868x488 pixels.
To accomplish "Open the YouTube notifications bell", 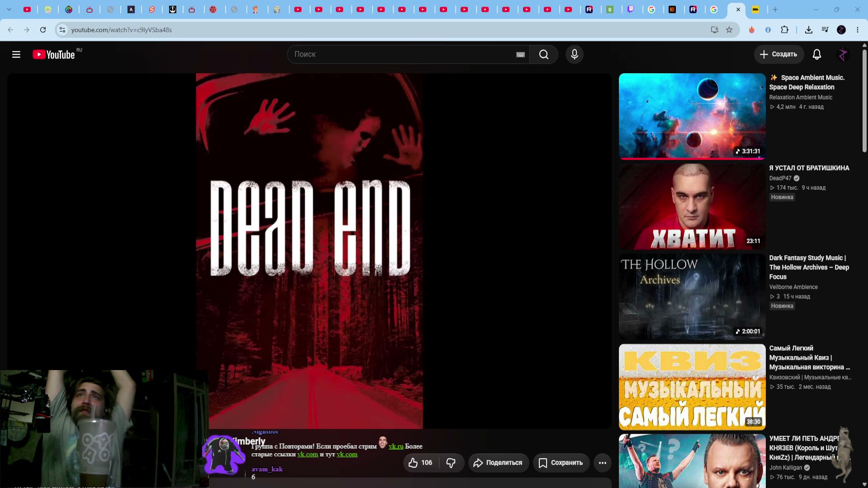I will tap(817, 55).
